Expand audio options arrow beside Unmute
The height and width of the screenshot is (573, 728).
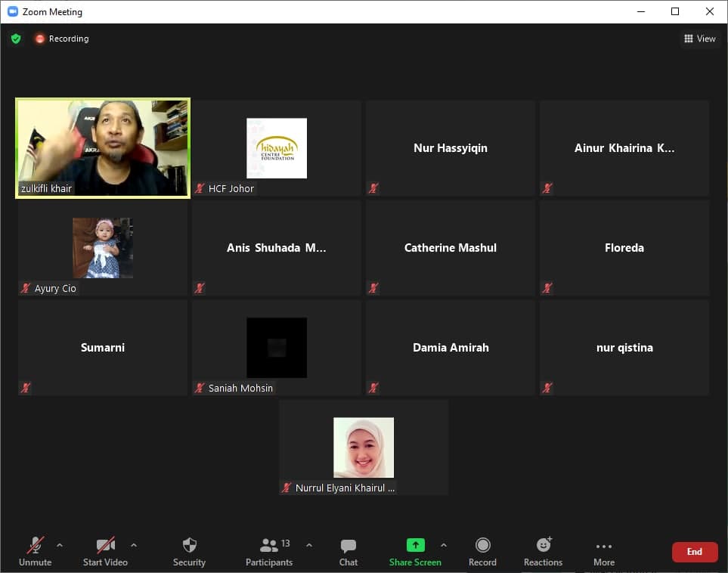[60, 545]
